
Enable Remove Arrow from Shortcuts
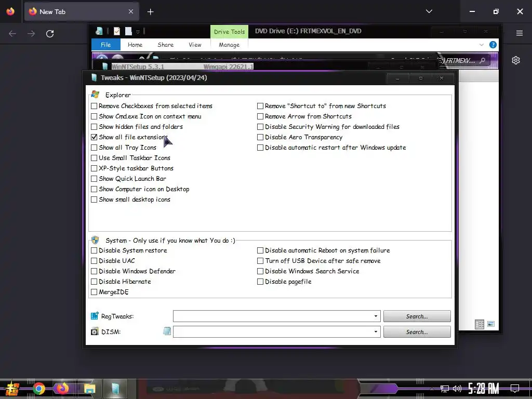click(x=260, y=116)
